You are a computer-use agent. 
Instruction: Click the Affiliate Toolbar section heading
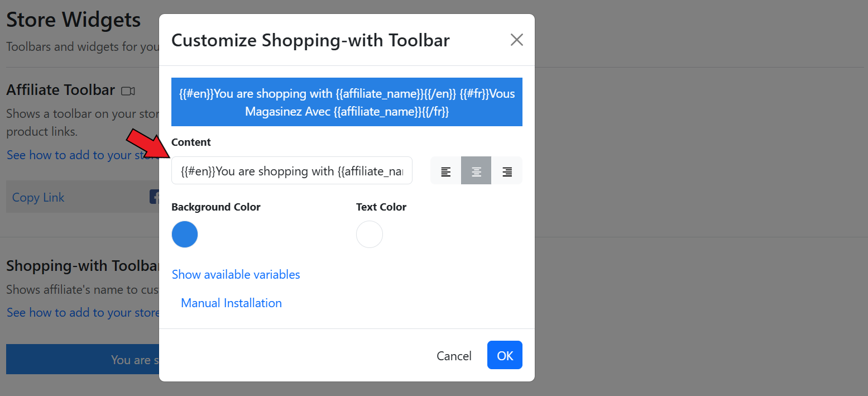(60, 90)
